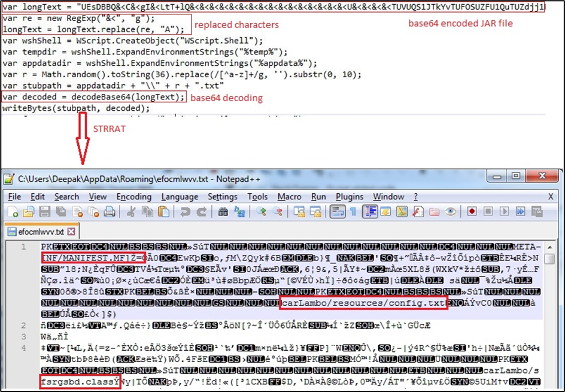Screen dimensions: 565x392
Task: Click line number 4 in margin
Action: point(24,348)
